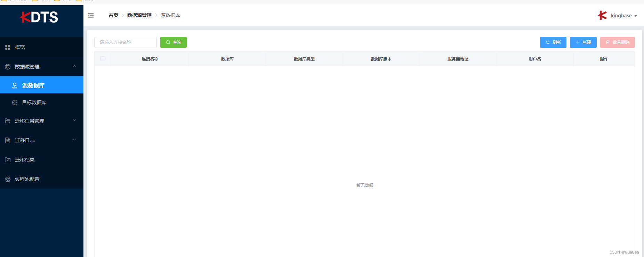Image resolution: width=644 pixels, height=257 pixels.
Task: Collapse the 数据源管理 menu chevron
Action: coord(74,66)
